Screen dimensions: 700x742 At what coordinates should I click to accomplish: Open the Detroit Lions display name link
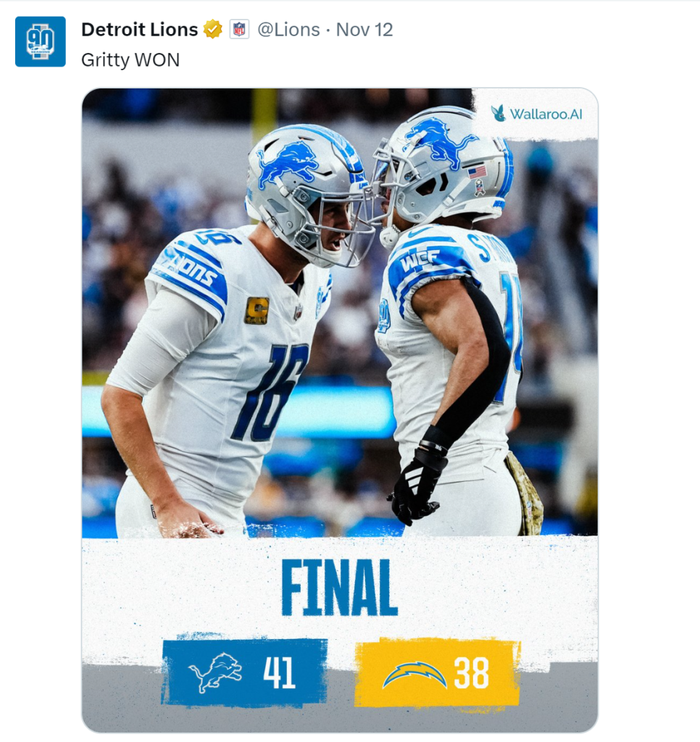coord(140,30)
